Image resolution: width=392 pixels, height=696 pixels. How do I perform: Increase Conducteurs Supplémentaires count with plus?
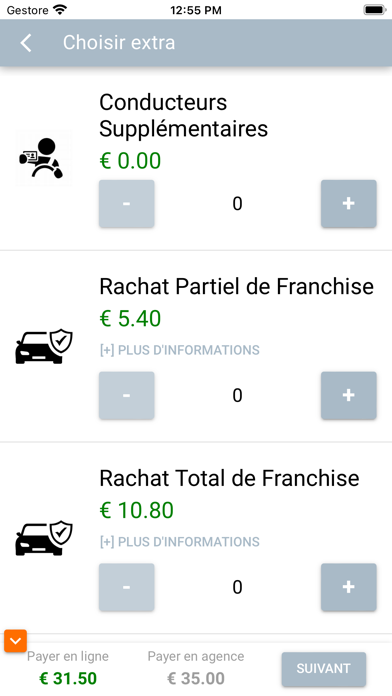[x=348, y=204]
